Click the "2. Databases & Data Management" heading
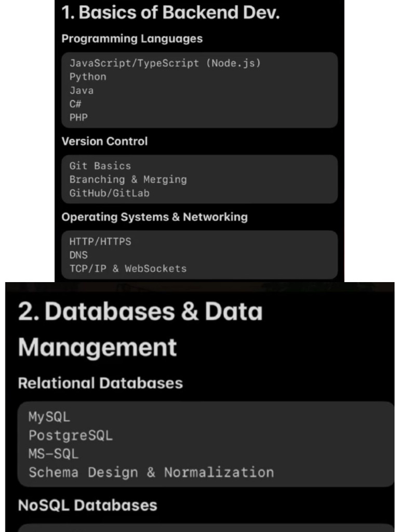Image resolution: width=399 pixels, height=532 pixels. [140, 329]
